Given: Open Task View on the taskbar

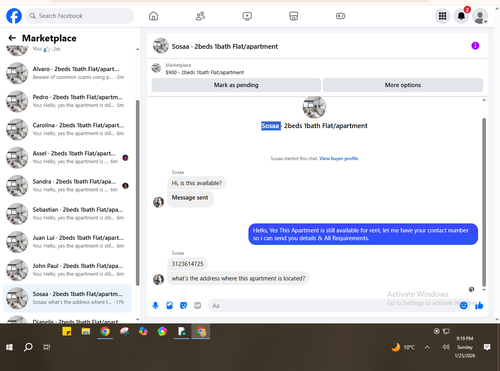Looking at the screenshot, I should click(x=47, y=347).
